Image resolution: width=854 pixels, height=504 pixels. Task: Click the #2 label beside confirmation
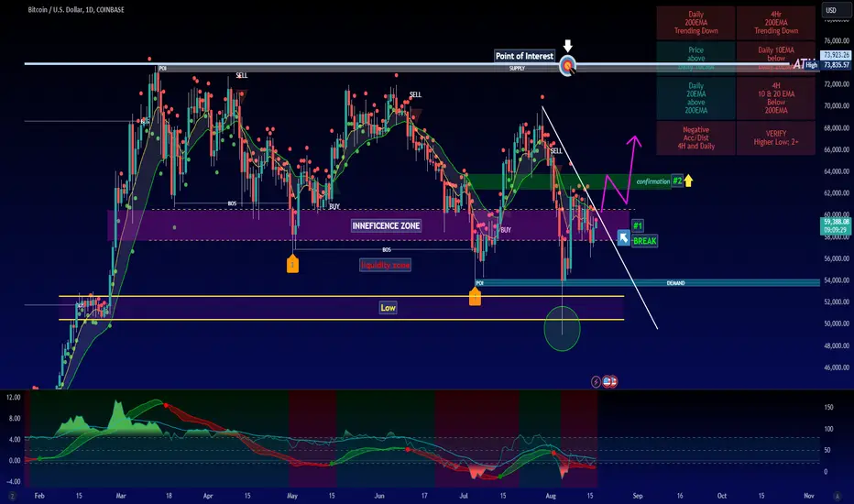[x=677, y=181]
